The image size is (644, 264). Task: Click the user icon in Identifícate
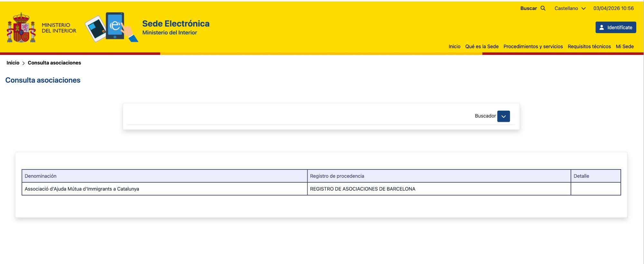pos(601,27)
